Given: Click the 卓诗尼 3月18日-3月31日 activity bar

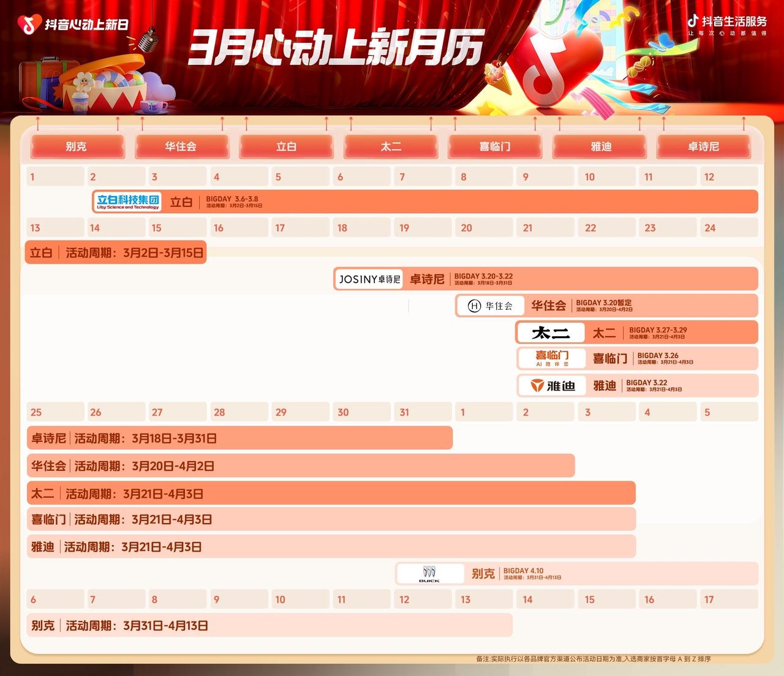Looking at the screenshot, I should pyautogui.click(x=239, y=438).
